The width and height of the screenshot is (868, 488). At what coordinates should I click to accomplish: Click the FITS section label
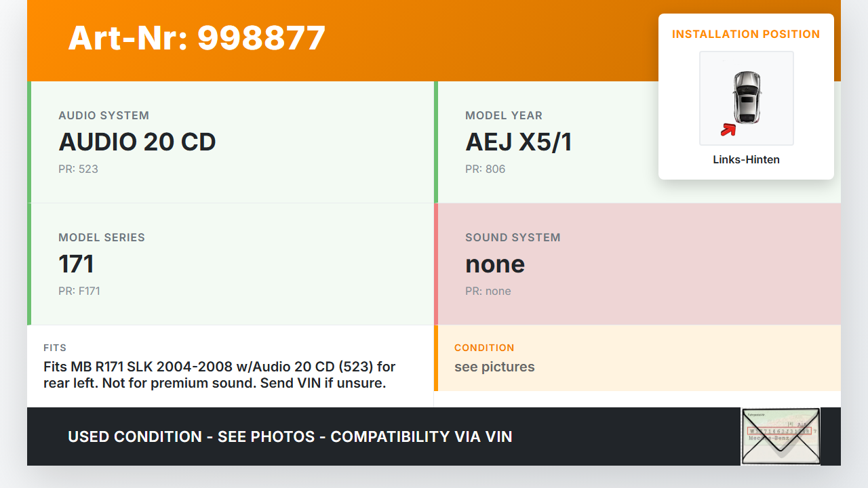(x=55, y=348)
